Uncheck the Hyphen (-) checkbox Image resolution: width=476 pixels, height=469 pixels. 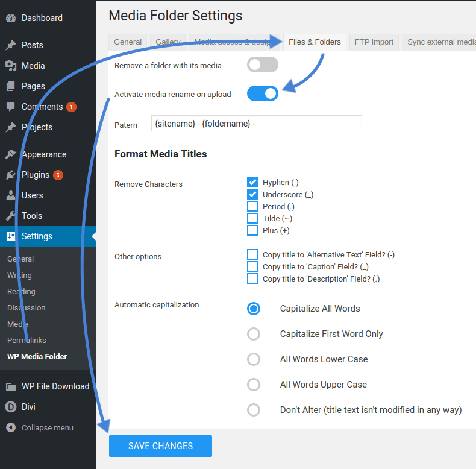(x=252, y=182)
